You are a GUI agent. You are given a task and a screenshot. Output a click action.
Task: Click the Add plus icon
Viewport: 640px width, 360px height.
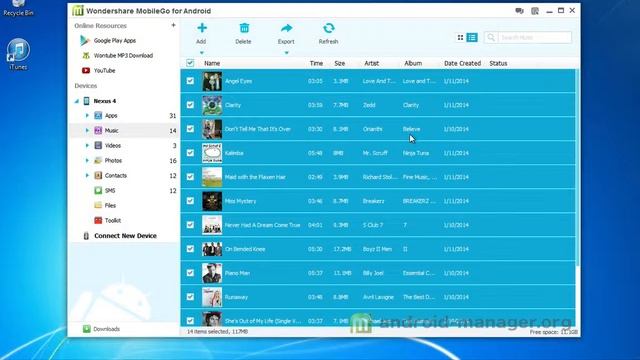[202, 28]
